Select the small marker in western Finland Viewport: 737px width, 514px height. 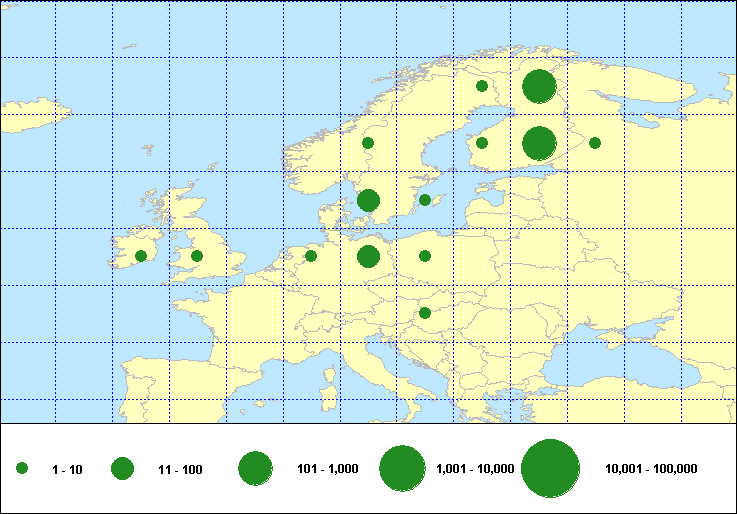point(482,143)
